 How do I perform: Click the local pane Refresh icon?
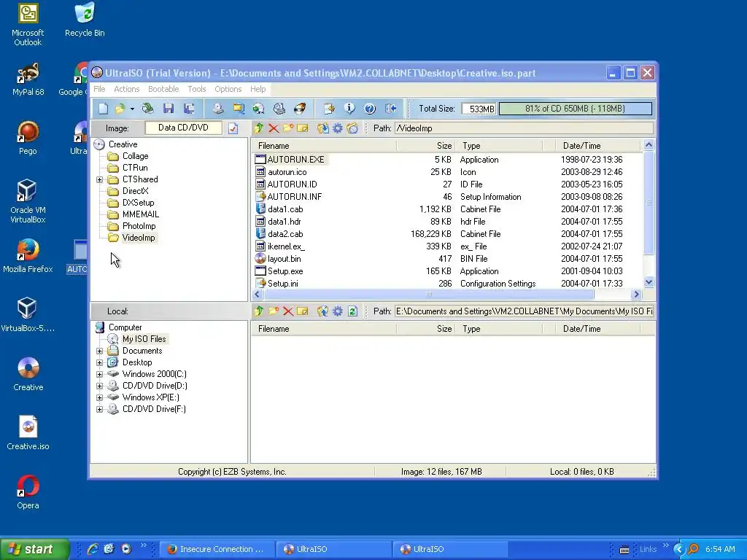[352, 311]
